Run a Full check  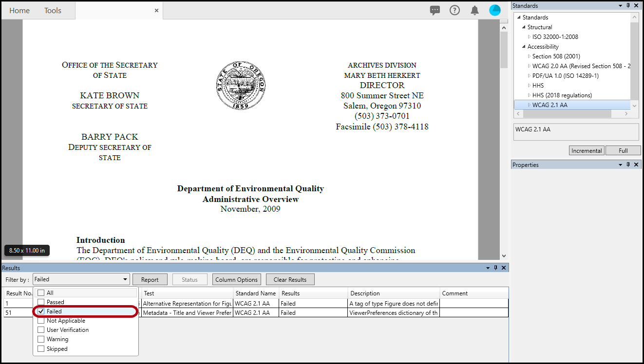pyautogui.click(x=623, y=151)
